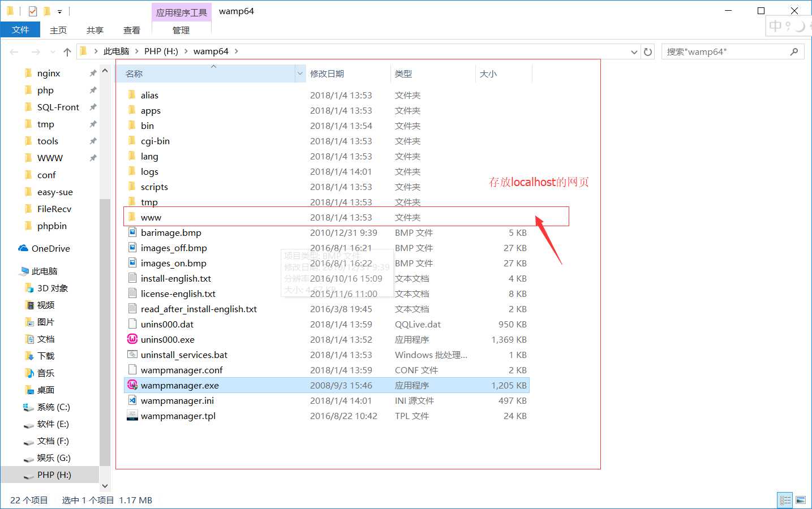Click the uninstall_services.bat file icon

tap(132, 354)
